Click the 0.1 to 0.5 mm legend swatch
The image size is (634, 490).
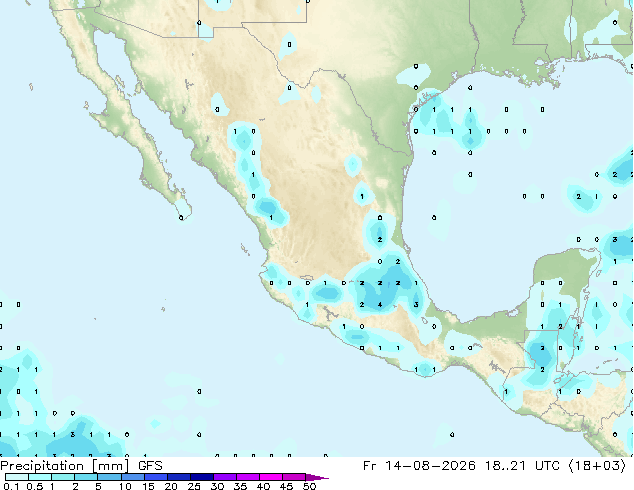tap(17, 477)
